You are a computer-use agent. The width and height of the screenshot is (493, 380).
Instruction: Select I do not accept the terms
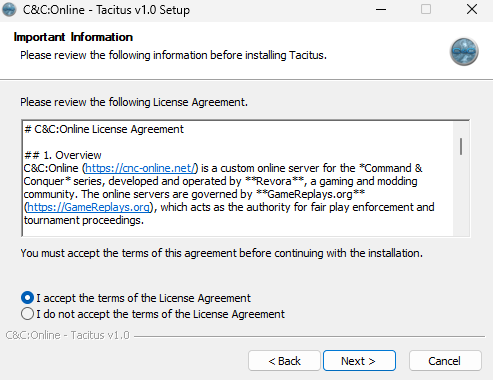point(27,314)
